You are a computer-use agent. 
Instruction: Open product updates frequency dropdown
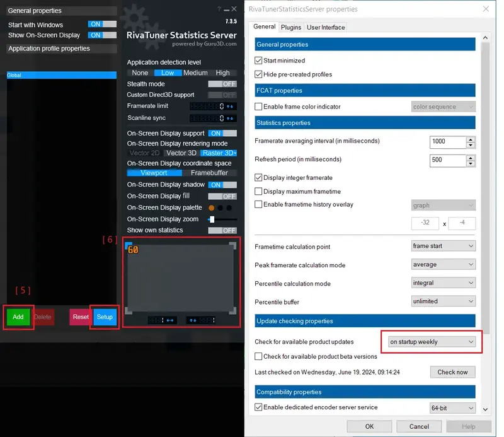pyautogui.click(x=432, y=342)
